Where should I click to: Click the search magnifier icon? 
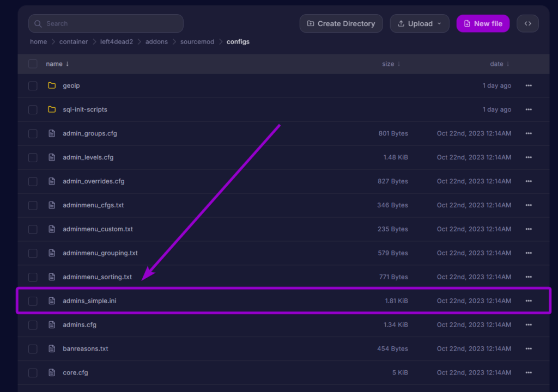(x=38, y=23)
